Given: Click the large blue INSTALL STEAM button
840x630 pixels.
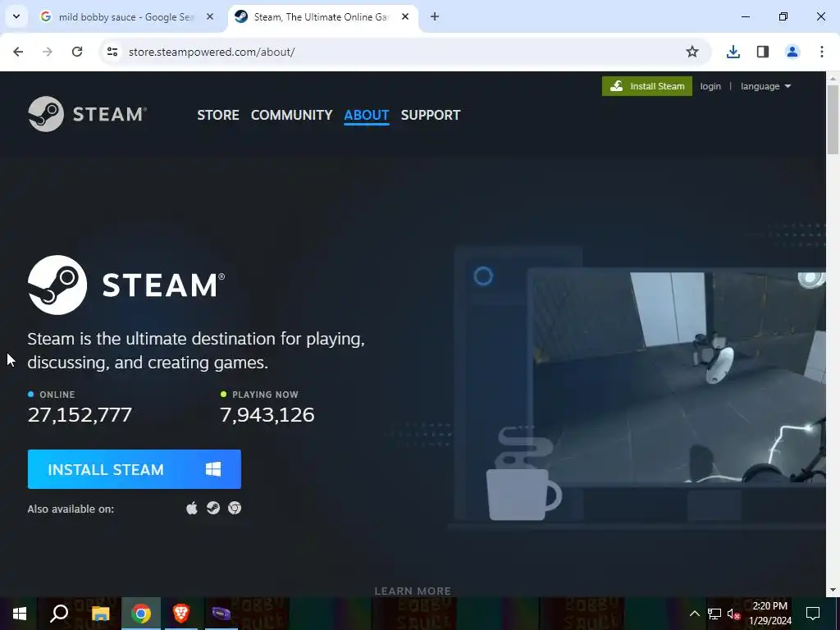Looking at the screenshot, I should point(135,469).
